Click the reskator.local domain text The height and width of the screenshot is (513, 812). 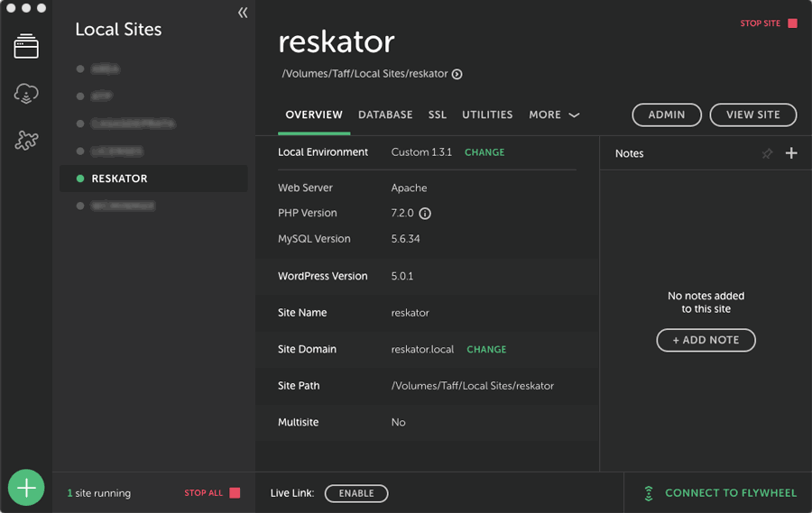(422, 350)
